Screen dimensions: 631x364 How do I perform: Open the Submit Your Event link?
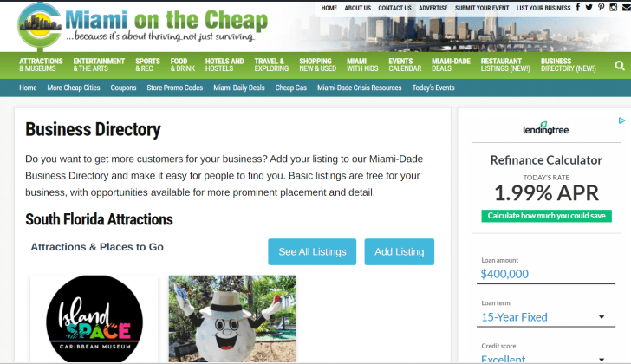pyautogui.click(x=482, y=8)
